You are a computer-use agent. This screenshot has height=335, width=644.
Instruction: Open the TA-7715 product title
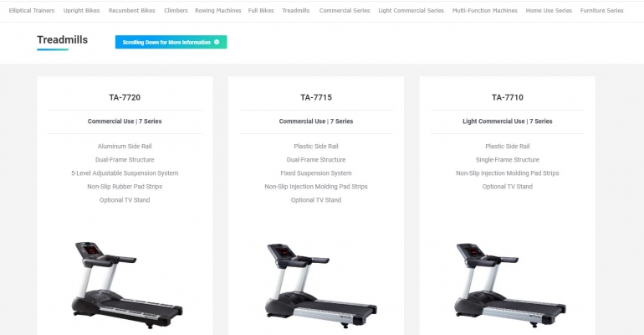tap(316, 97)
